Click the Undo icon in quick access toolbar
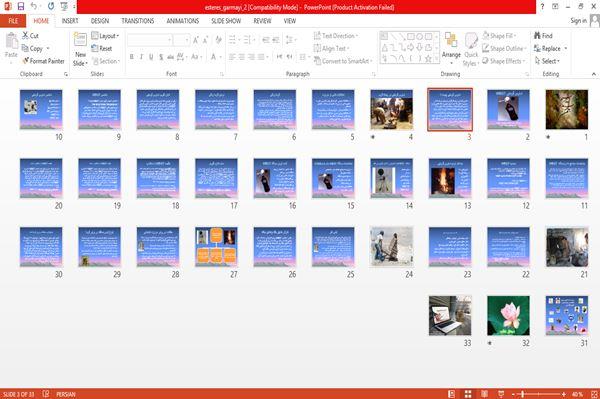 tap(34, 7)
